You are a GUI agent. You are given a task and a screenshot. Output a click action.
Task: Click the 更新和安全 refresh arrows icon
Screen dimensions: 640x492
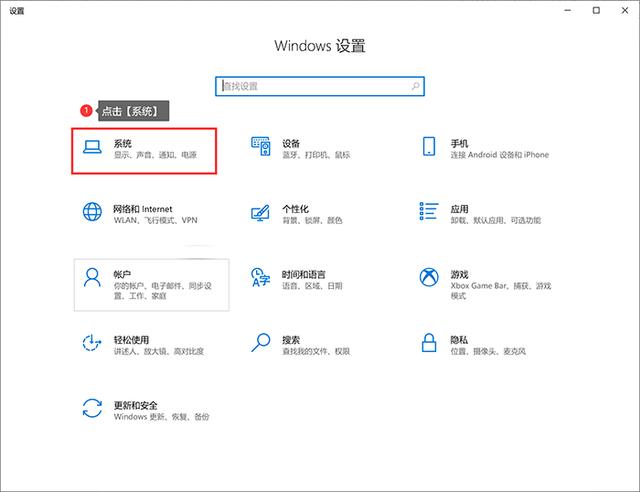click(x=92, y=408)
